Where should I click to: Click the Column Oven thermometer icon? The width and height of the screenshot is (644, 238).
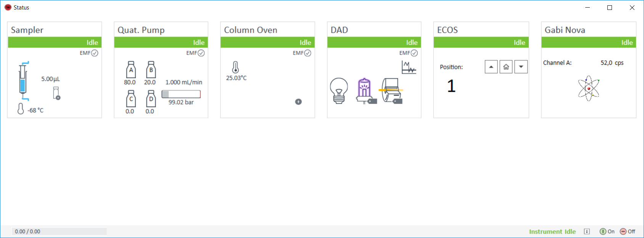(235, 67)
